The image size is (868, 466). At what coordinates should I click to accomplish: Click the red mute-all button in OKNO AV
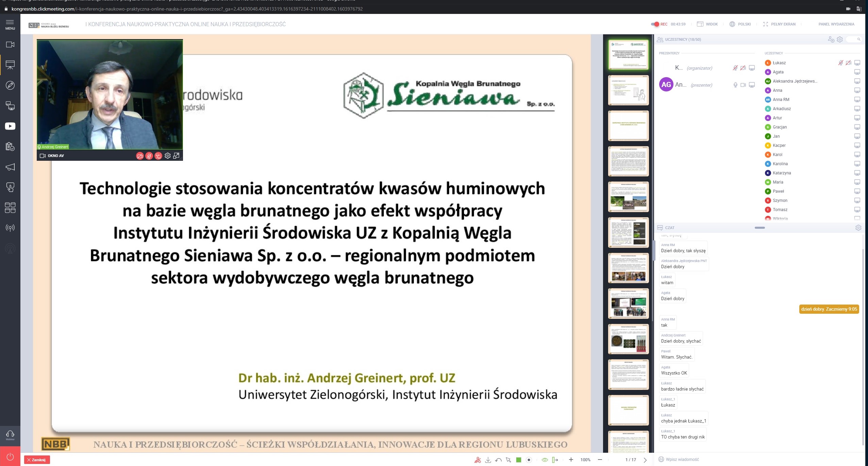tap(158, 156)
